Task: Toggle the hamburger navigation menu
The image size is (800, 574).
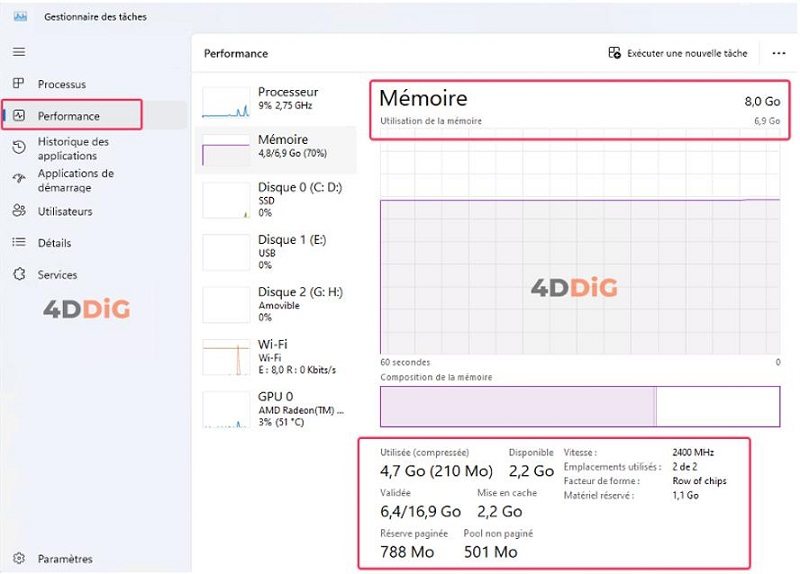Action: [19, 52]
